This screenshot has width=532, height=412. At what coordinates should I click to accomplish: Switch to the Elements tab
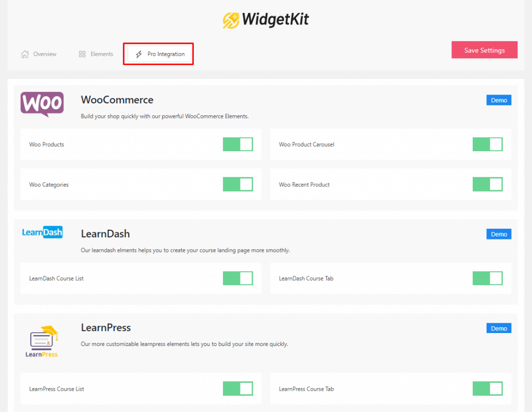(96, 54)
